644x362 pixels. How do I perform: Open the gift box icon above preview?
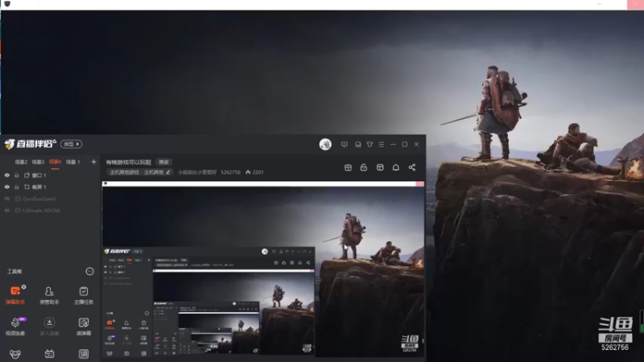coord(348,167)
